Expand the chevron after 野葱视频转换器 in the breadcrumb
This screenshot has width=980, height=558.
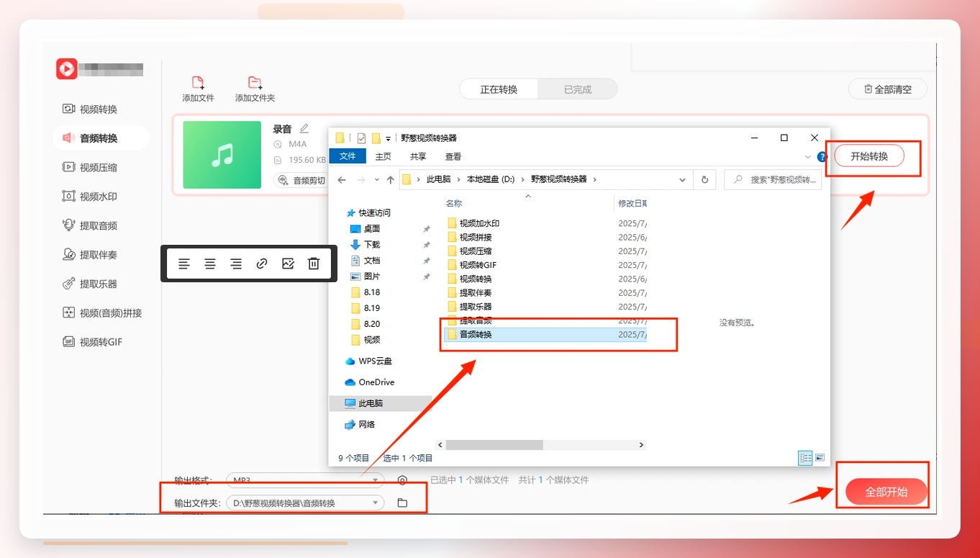click(595, 179)
